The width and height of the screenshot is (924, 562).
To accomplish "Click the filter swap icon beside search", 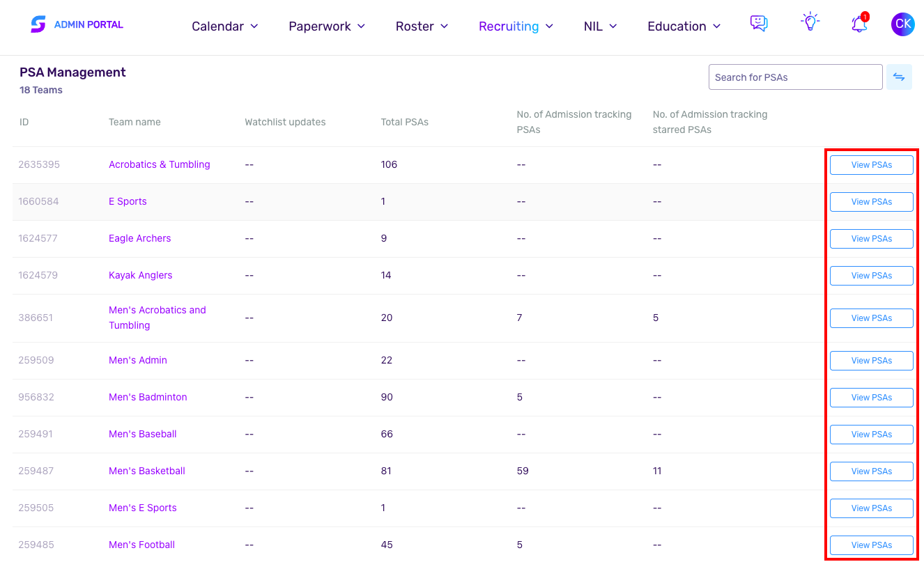I will 899,77.
